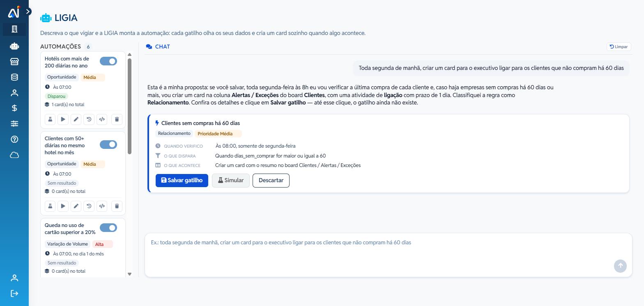Open the store icon in the sidebar
The image size is (644, 306).
[14, 61]
